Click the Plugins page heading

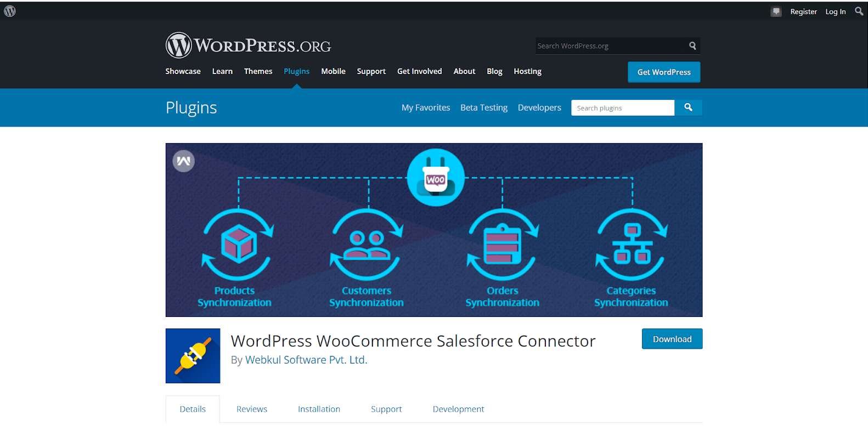[x=191, y=107]
